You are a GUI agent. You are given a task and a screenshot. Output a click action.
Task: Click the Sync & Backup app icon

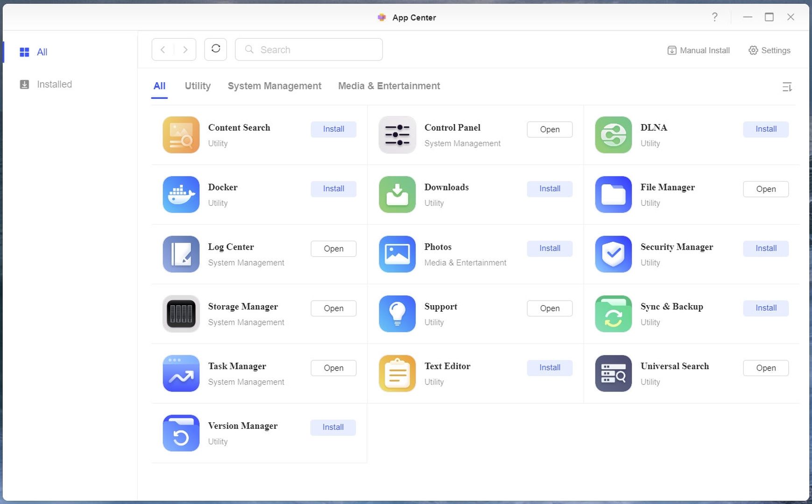click(614, 314)
